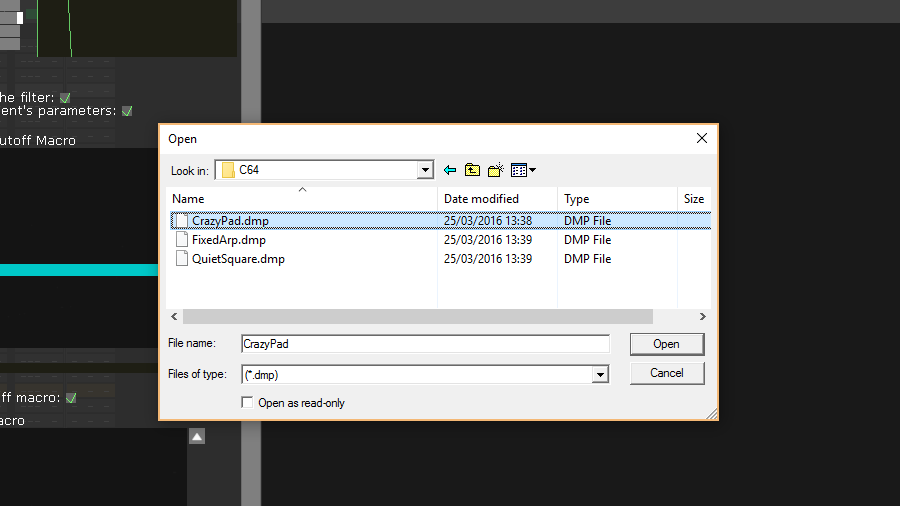Go up one folder level
The height and width of the screenshot is (506, 900).
472,170
